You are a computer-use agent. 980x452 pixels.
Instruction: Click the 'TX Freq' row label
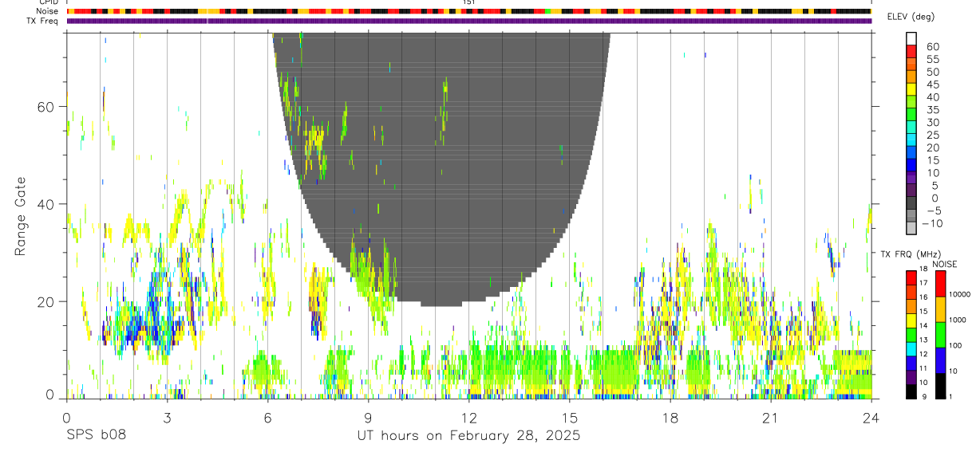tap(43, 21)
